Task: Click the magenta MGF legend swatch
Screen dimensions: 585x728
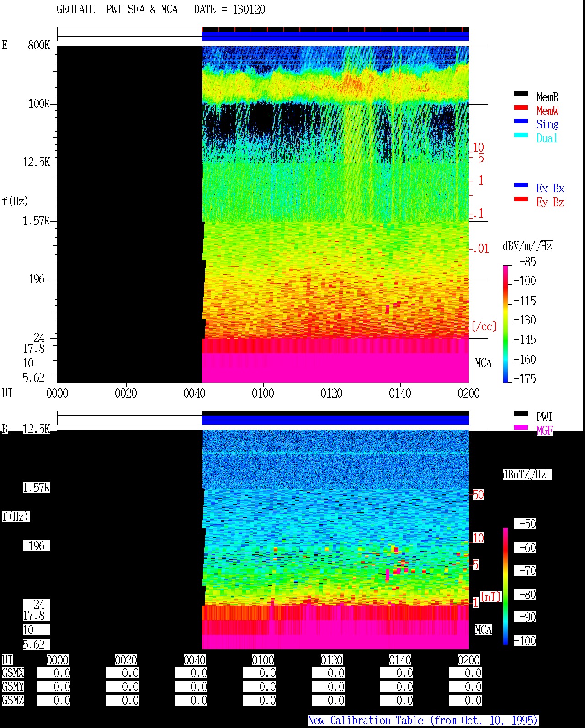Action: [x=521, y=427]
